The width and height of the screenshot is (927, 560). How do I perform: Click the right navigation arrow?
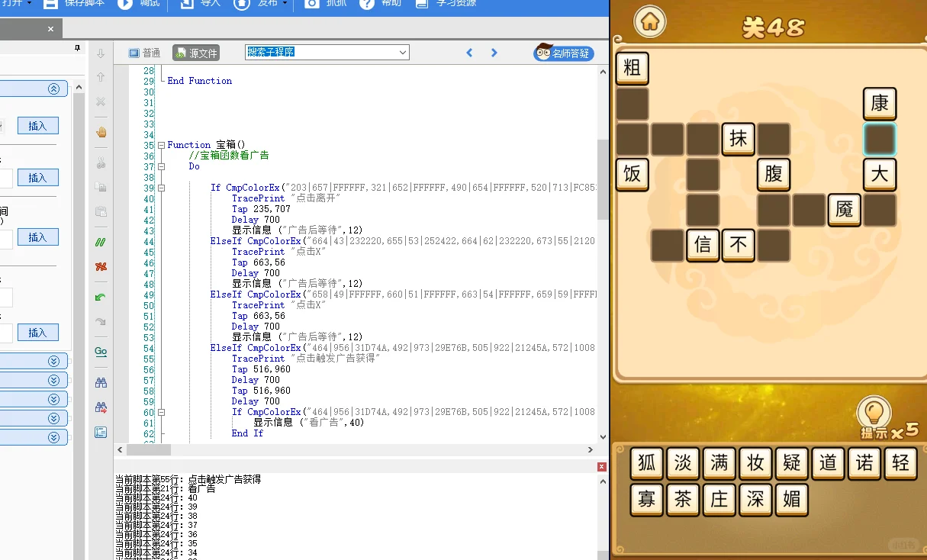[x=494, y=53]
